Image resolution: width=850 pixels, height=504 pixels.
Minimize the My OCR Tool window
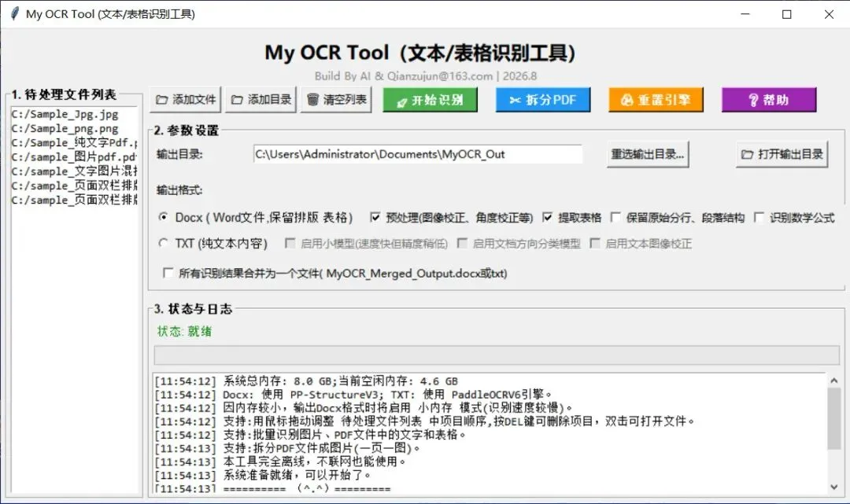coord(745,14)
